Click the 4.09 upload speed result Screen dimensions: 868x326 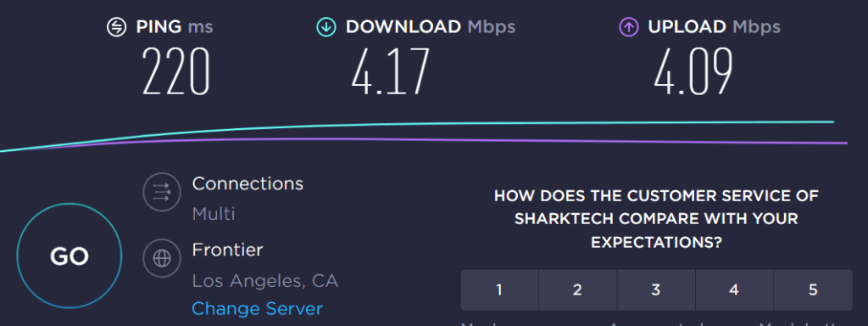coord(693,72)
